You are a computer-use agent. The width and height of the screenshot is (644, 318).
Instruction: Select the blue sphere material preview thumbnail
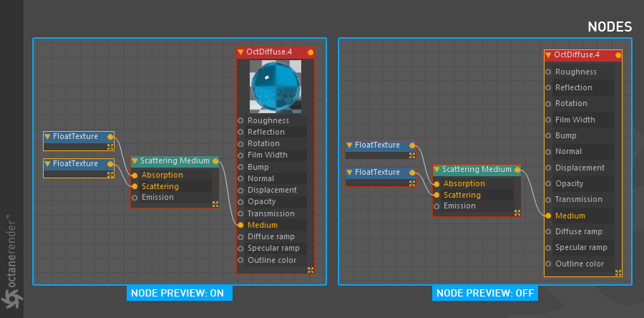pyautogui.click(x=275, y=86)
